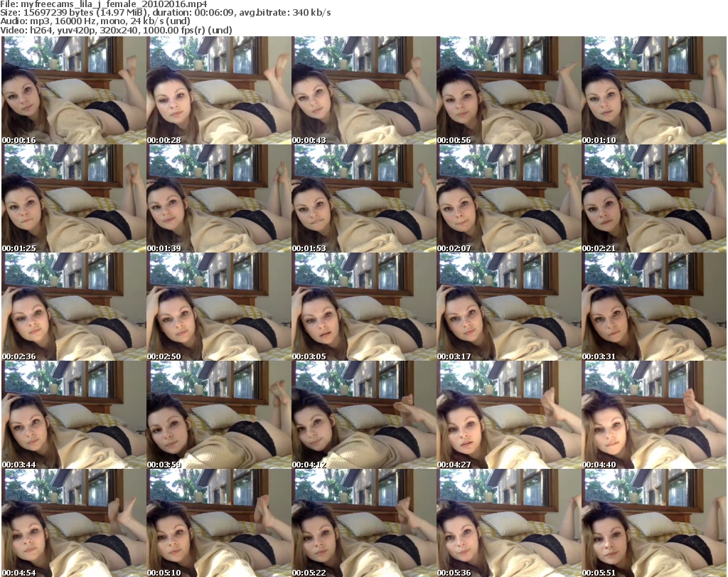Open the thumbnail frame at 00:02:21
Viewport: 728px width, 577px height.
654,198
